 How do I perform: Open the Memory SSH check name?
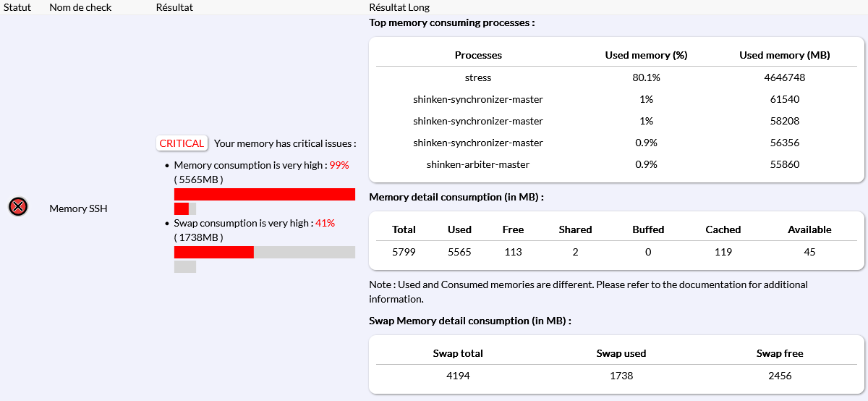78,208
